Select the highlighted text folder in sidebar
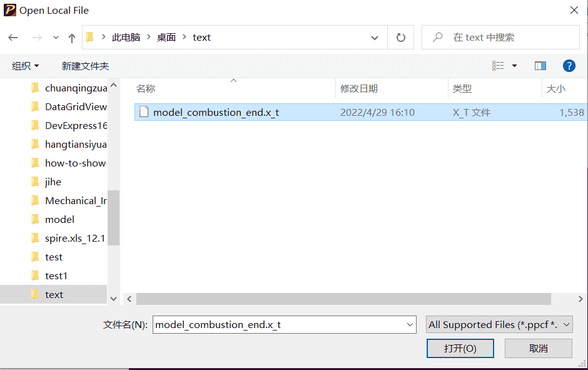The width and height of the screenshot is (588, 370). (x=53, y=295)
